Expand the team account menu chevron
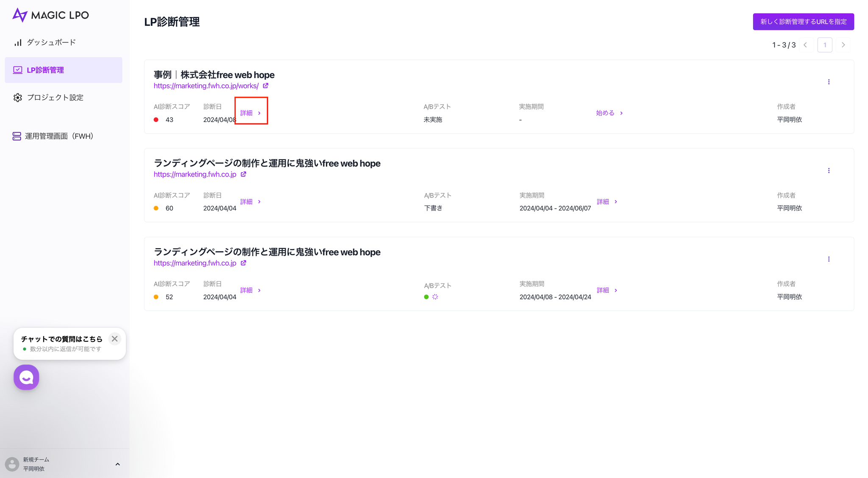 (x=118, y=464)
